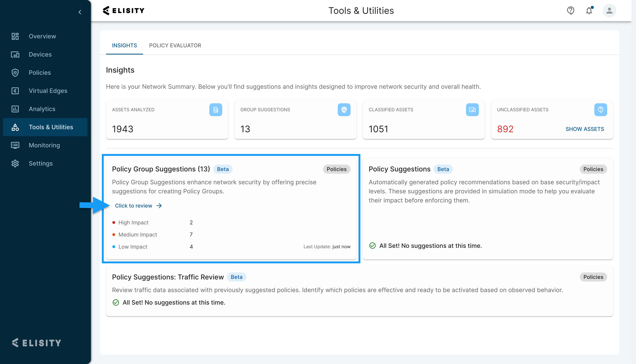Click the Unclassified Assets question icon
This screenshot has height=364, width=636.
click(x=600, y=110)
